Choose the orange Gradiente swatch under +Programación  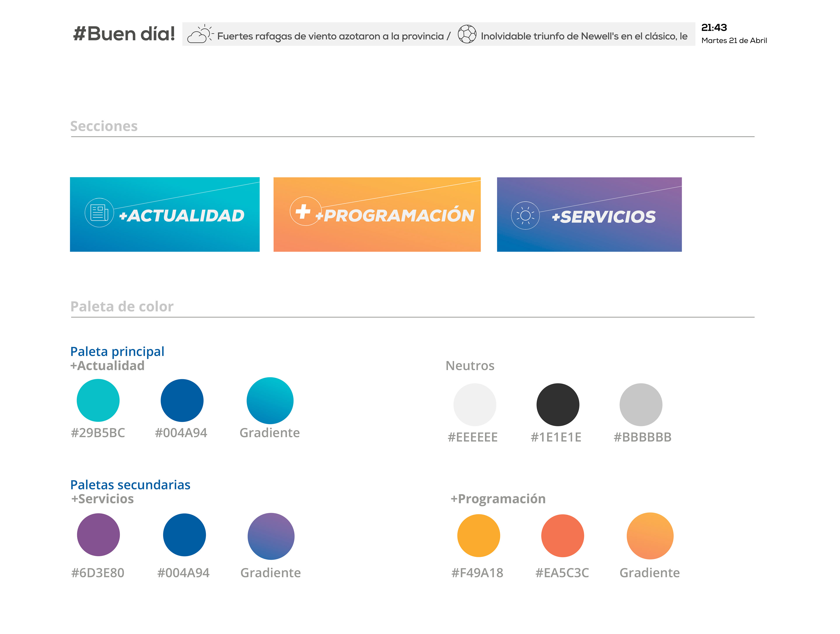[x=650, y=536]
